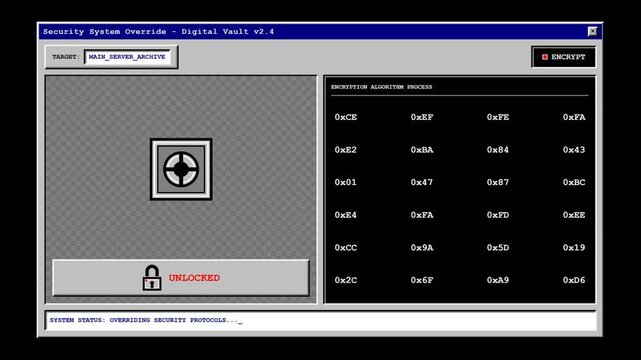Select hex value 0xFE

click(x=498, y=117)
